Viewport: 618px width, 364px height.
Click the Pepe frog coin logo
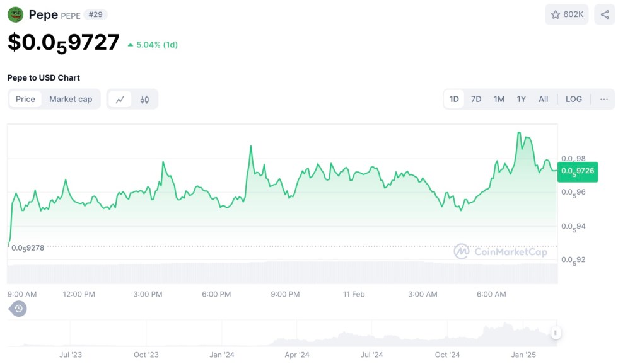point(15,14)
